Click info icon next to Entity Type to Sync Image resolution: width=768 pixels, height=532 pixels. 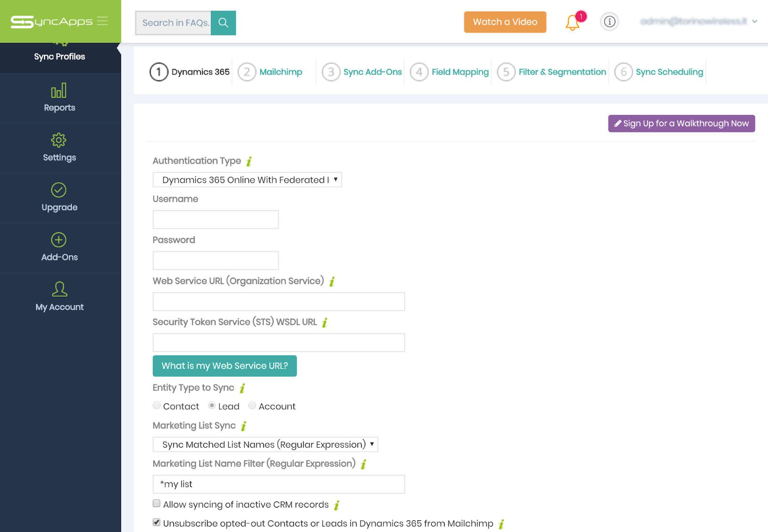coord(243,388)
